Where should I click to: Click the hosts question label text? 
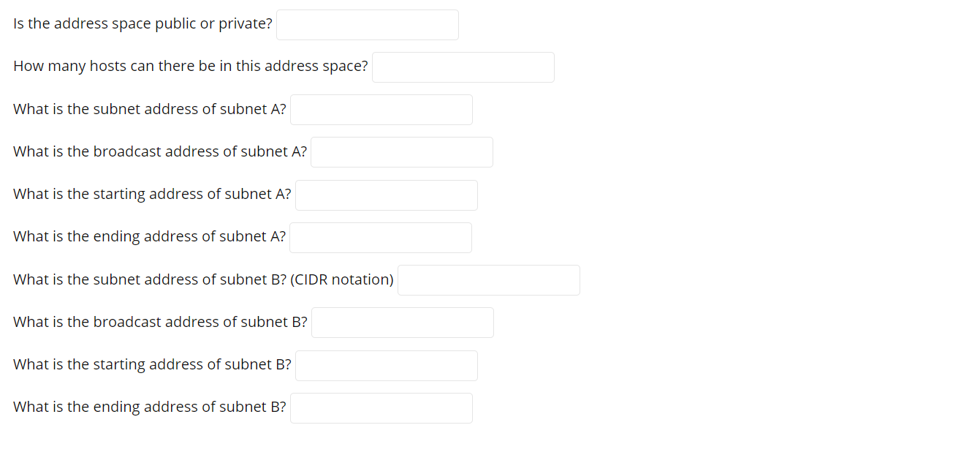190,65
